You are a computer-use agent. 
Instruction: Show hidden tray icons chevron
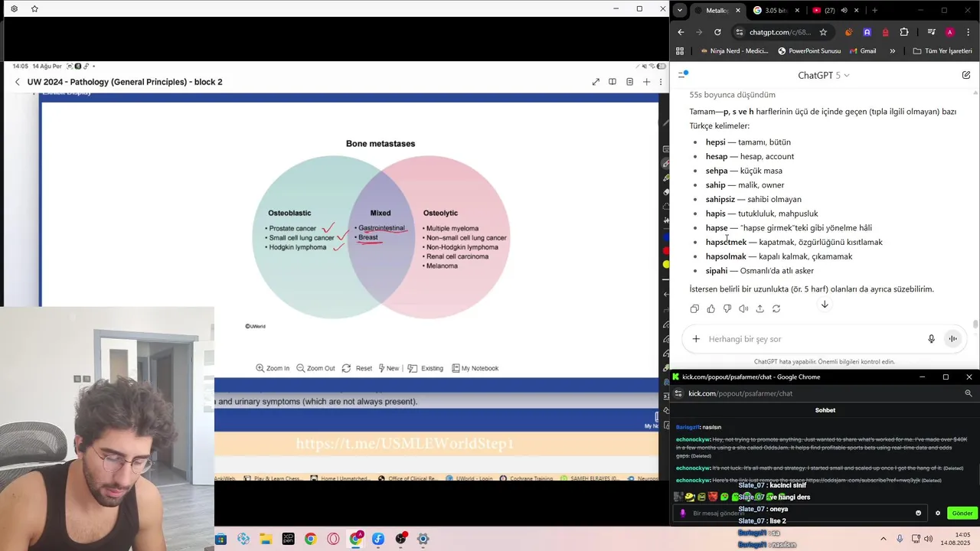(x=883, y=539)
